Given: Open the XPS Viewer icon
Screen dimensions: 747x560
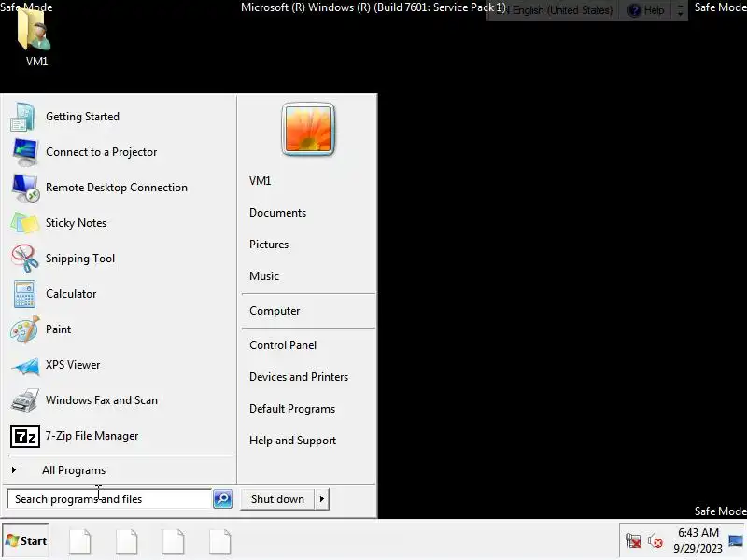Looking at the screenshot, I should (25, 366).
